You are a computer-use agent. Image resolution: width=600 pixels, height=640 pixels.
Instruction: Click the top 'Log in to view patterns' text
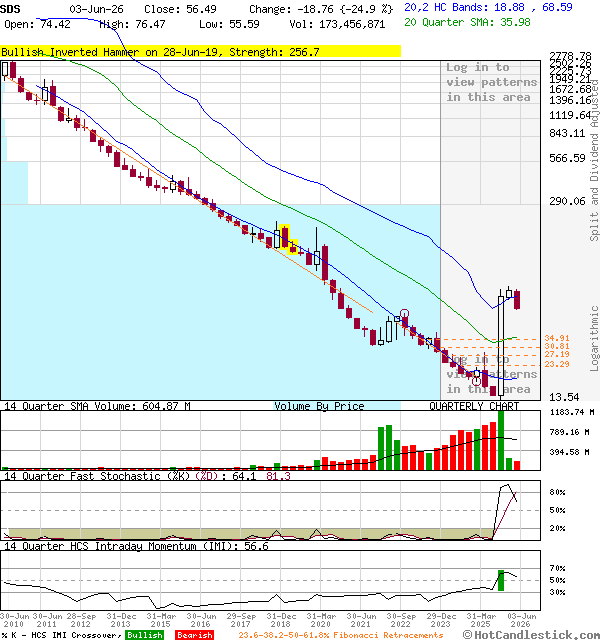(491, 82)
